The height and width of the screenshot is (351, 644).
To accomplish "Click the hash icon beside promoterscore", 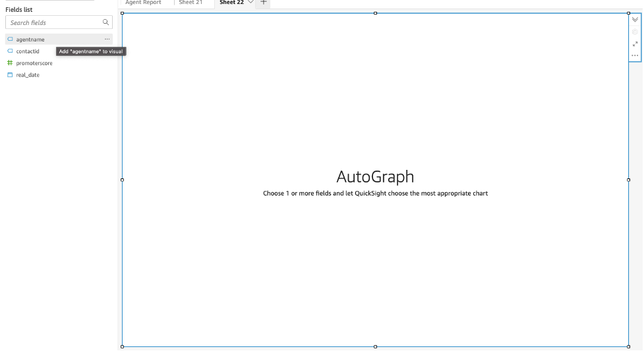I will [10, 63].
